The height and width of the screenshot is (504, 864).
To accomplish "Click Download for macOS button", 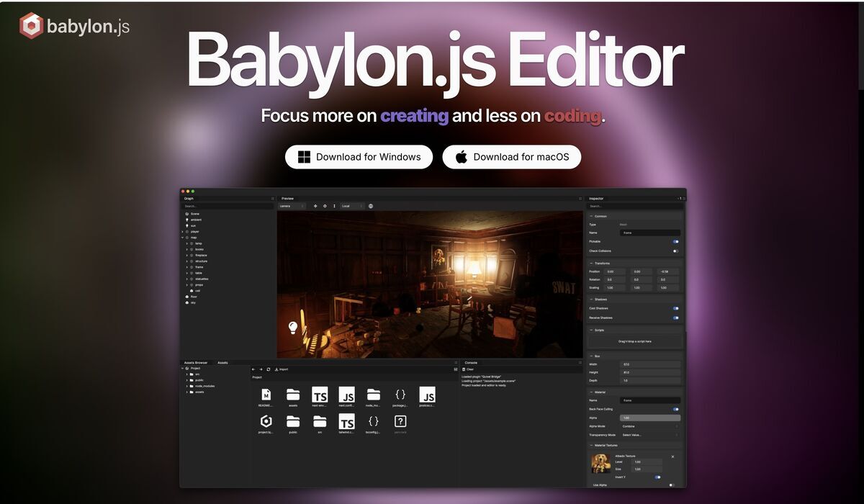I will (511, 157).
